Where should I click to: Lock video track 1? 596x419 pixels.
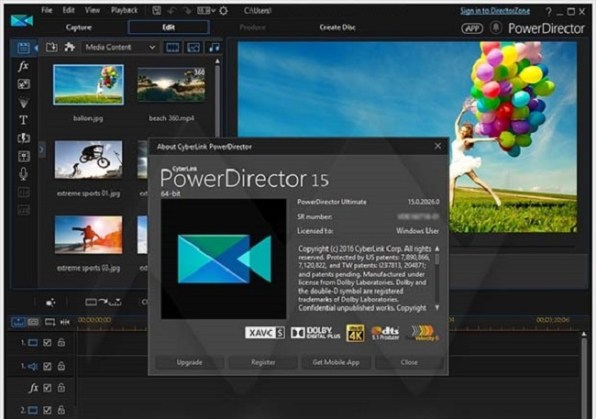point(61,342)
